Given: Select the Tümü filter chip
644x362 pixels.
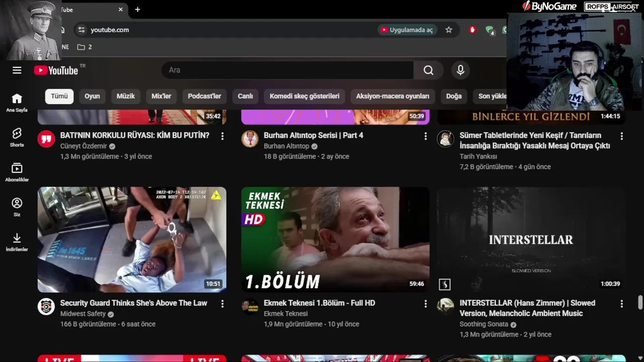Looking at the screenshot, I should click(59, 96).
